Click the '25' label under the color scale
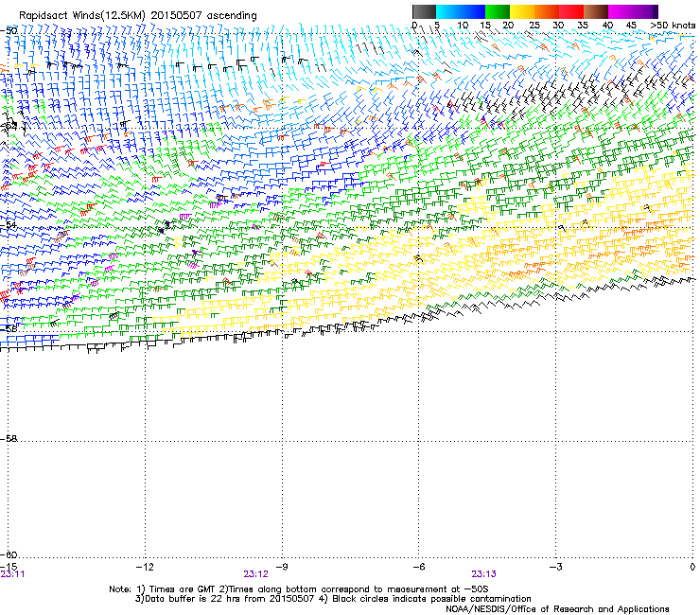 point(534,26)
